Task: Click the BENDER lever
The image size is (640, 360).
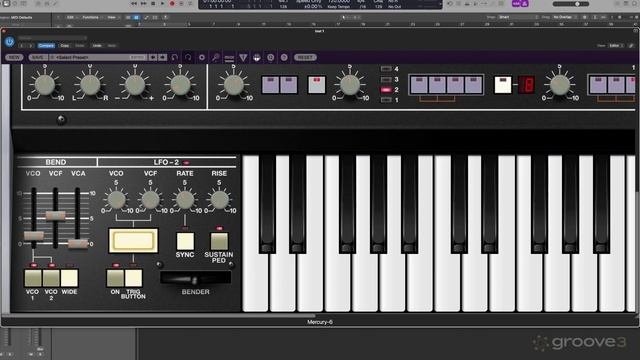Action: 196,279
